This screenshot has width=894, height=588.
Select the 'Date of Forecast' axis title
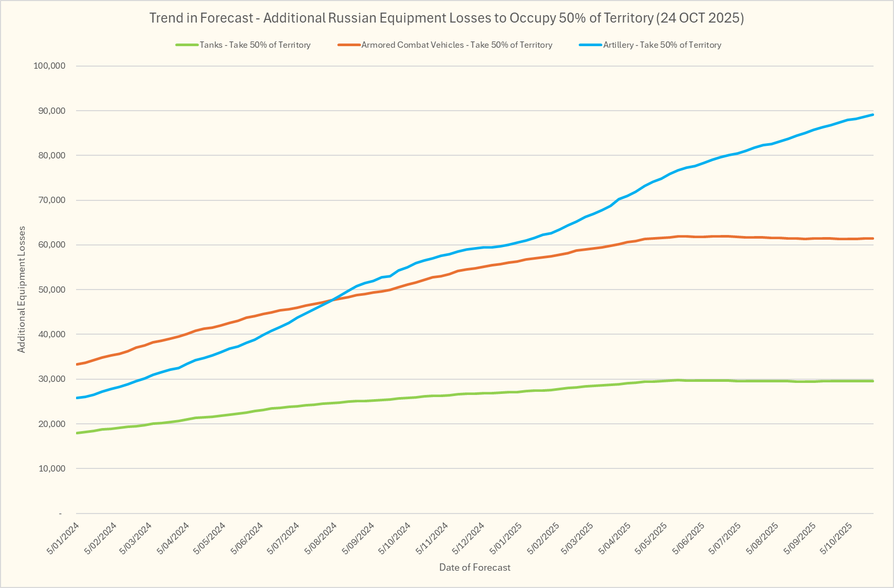click(x=474, y=567)
